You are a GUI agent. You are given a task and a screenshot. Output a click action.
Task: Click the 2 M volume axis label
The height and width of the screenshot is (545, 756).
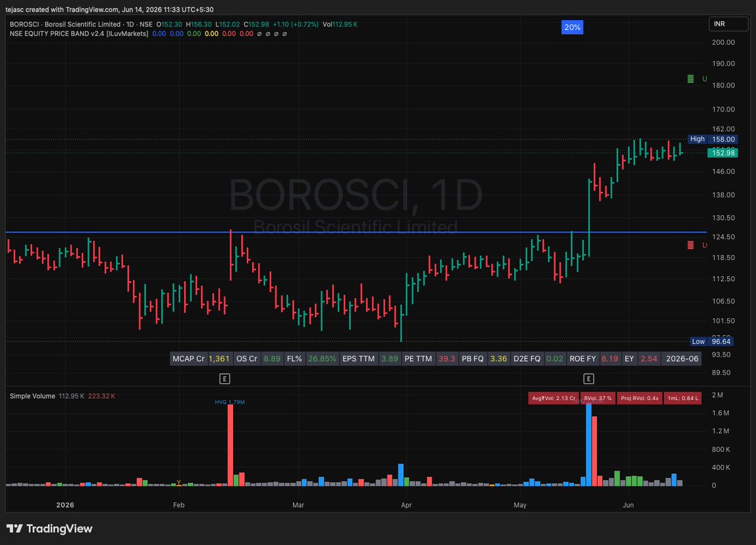point(717,395)
